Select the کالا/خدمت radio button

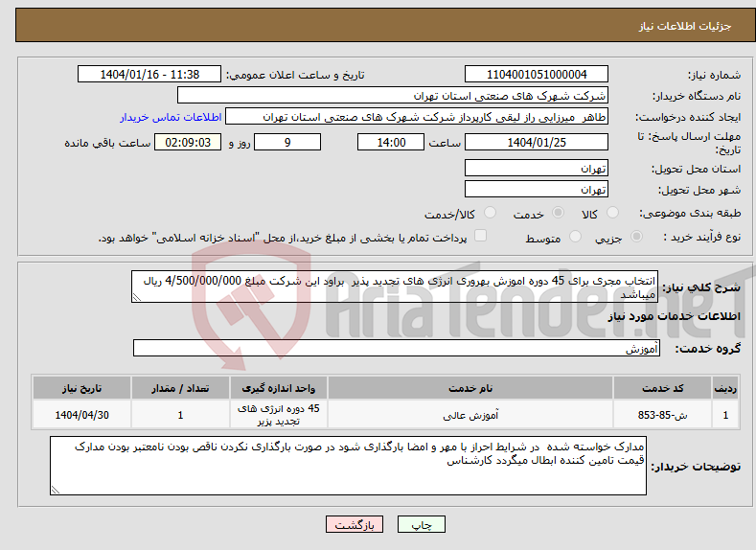tap(490, 212)
